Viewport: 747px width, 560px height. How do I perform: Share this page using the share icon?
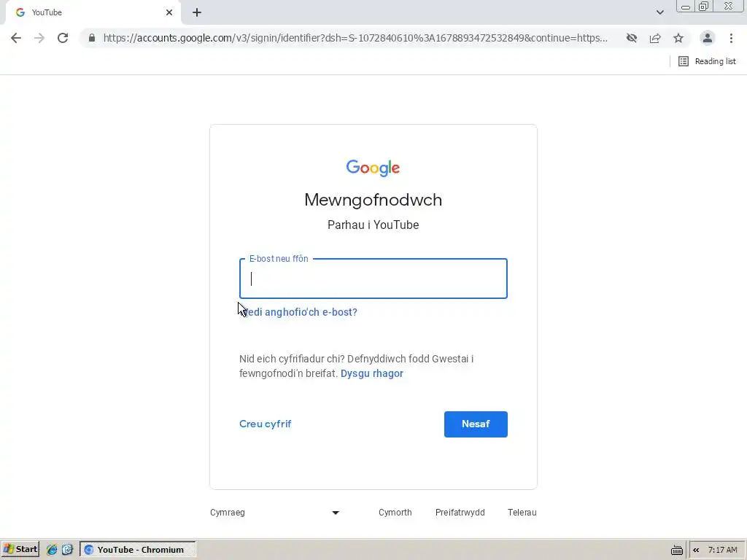655,38
